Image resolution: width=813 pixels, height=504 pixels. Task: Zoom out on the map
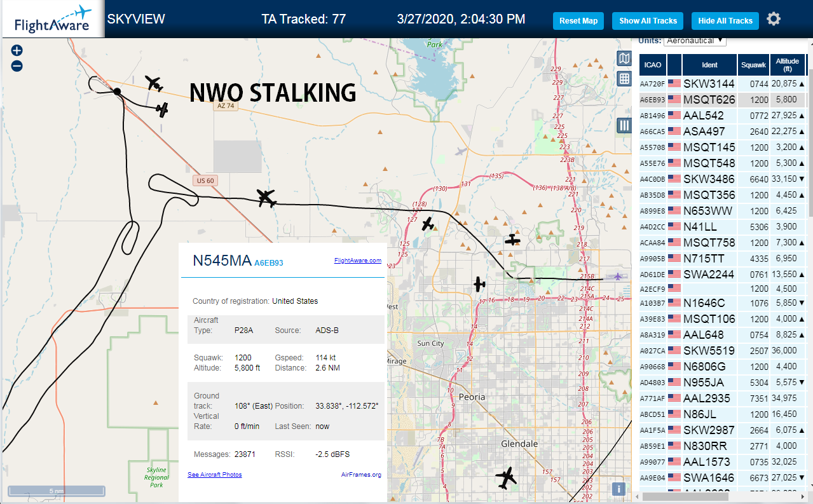(x=17, y=65)
